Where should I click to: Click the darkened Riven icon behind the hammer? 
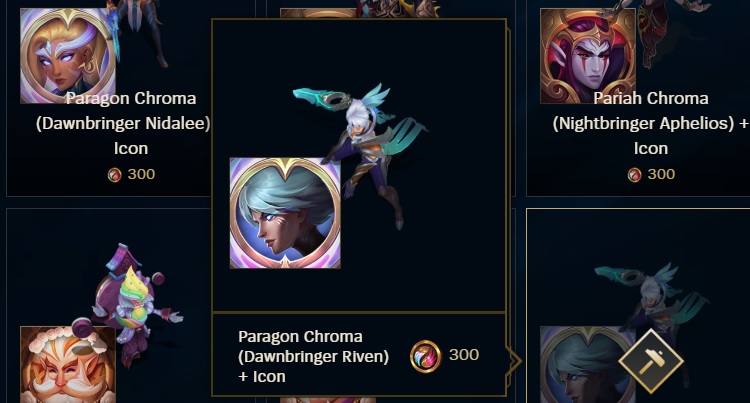[588, 365]
